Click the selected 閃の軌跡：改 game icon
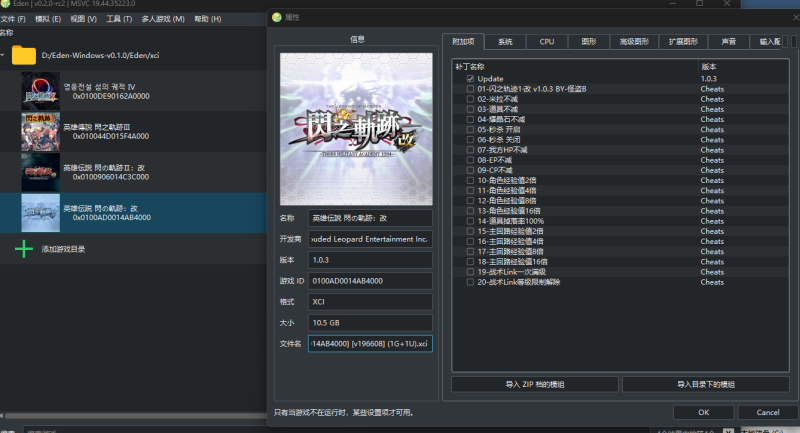The height and width of the screenshot is (433, 800). tap(40, 213)
